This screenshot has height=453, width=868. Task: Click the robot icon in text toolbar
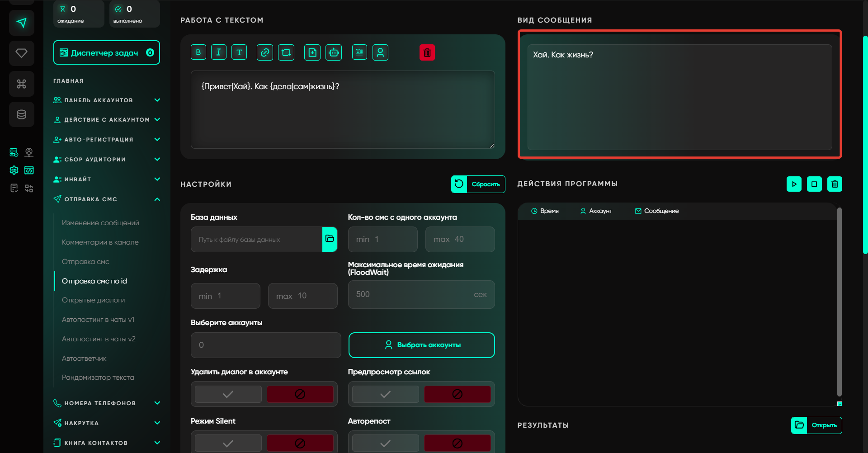pos(334,52)
